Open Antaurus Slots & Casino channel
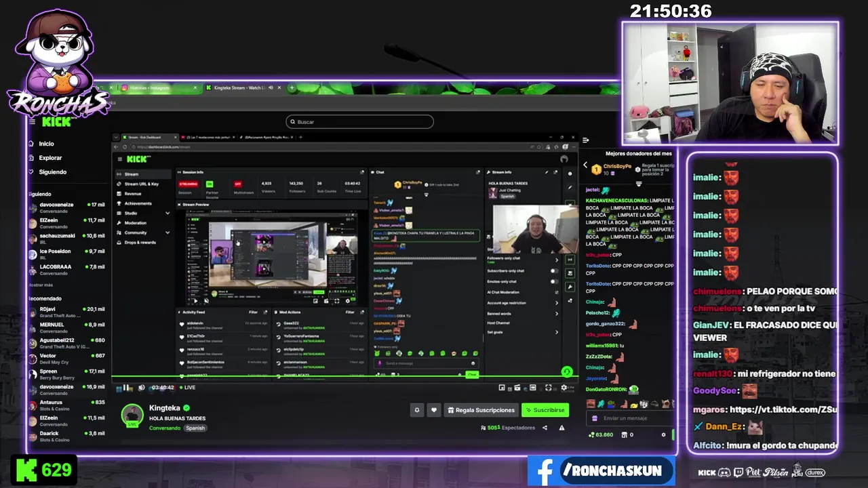Image resolution: width=868 pixels, height=488 pixels. (x=66, y=405)
